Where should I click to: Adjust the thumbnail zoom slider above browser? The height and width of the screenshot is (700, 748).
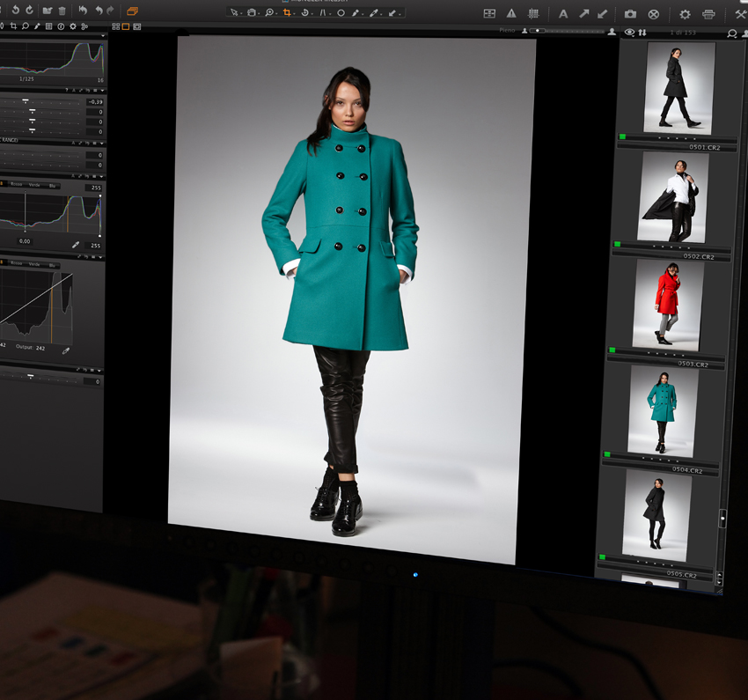click(x=568, y=31)
